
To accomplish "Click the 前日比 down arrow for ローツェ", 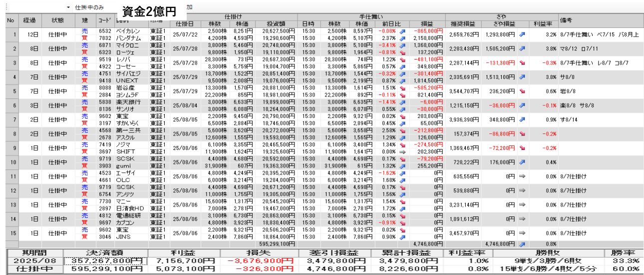I will [402, 52].
